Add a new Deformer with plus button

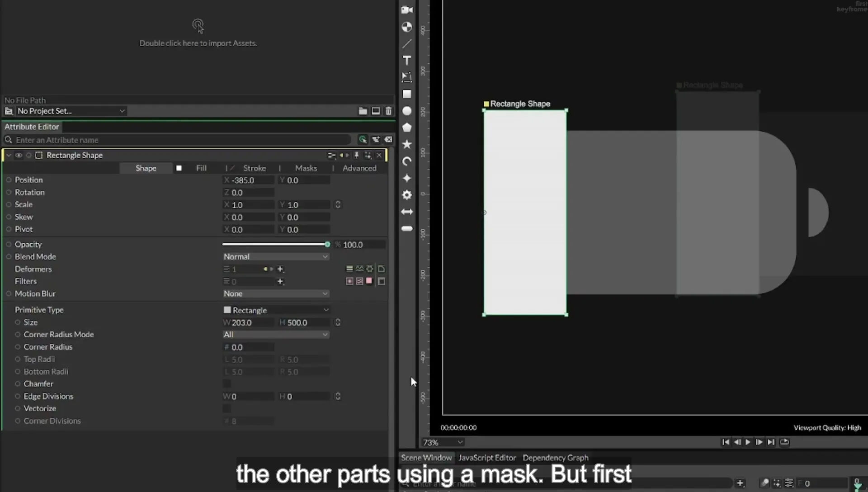click(x=280, y=269)
